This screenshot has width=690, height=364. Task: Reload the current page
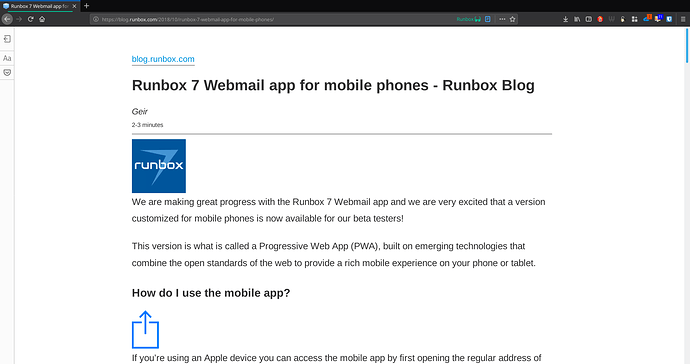point(30,19)
